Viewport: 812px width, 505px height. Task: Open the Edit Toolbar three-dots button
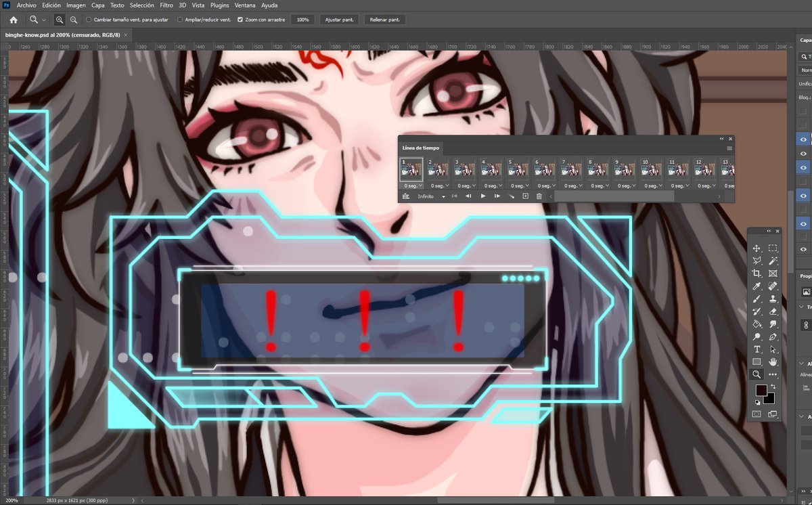773,374
